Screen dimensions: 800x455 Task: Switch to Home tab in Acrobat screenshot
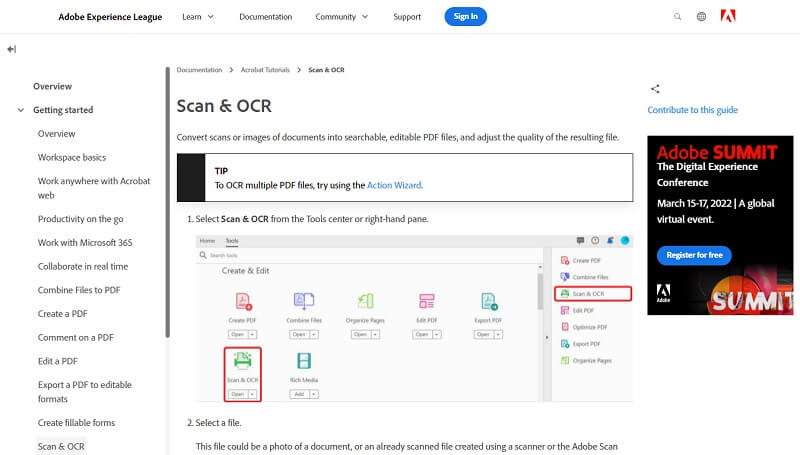click(x=207, y=241)
